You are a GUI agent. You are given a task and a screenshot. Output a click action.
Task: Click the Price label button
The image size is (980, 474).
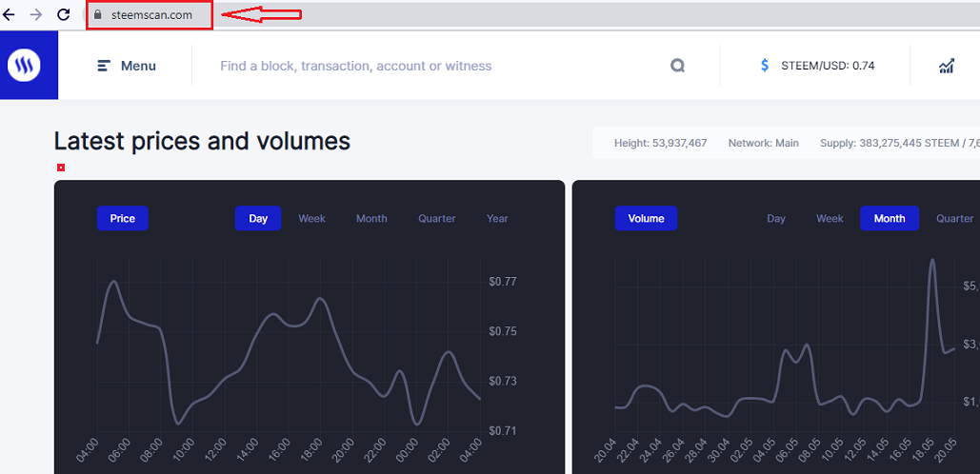pyautogui.click(x=123, y=219)
